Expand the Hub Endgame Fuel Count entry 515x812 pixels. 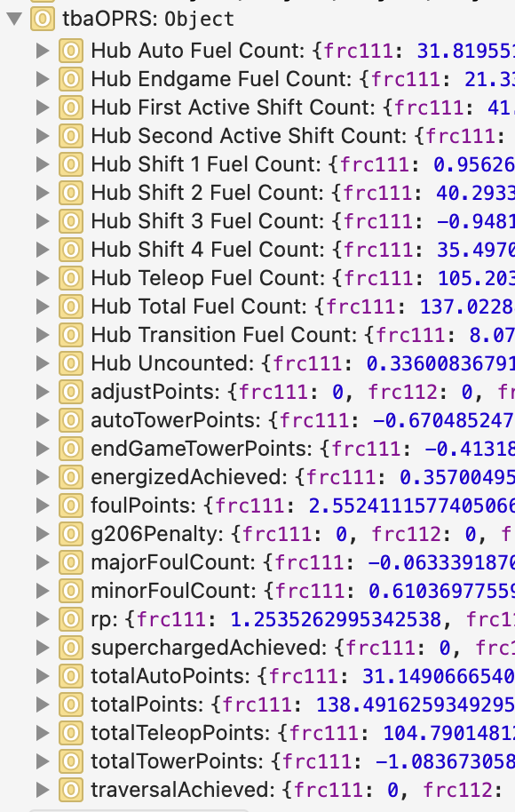tap(43, 79)
